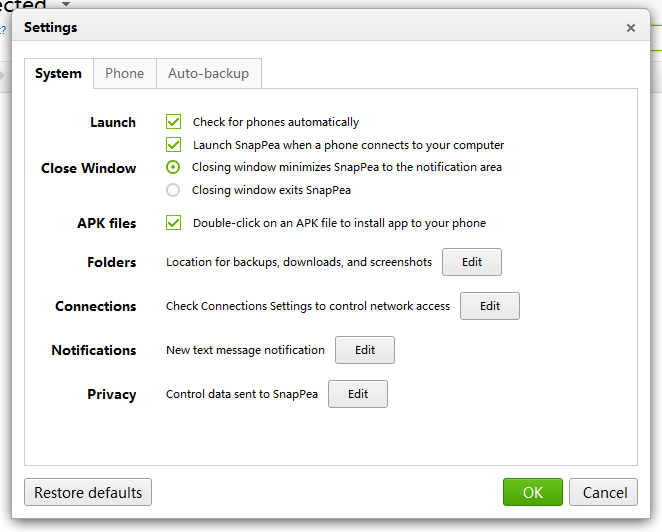This screenshot has height=532, width=662.
Task: Select 'Closing window minimizes SnapPea' radio option
Action: tap(174, 167)
